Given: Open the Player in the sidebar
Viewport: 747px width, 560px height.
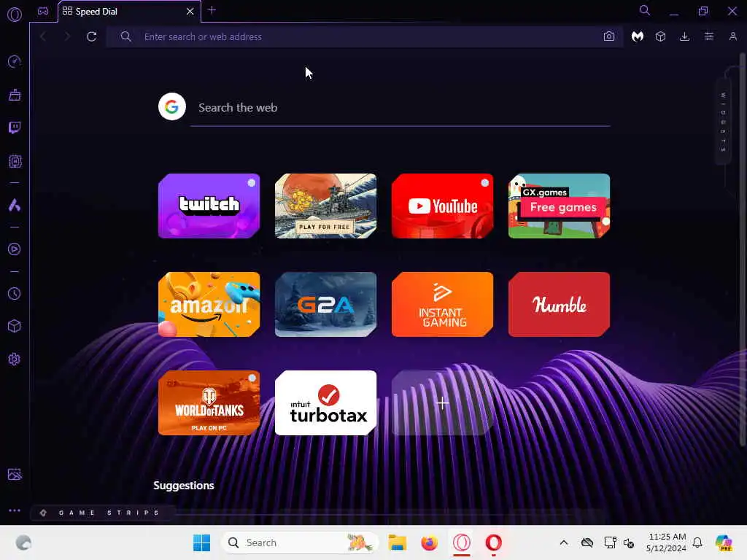Looking at the screenshot, I should click(x=15, y=249).
